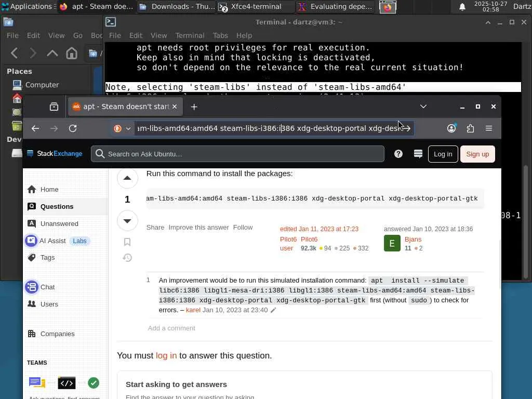
Task: Click log in link to answer
Action: 166,355
